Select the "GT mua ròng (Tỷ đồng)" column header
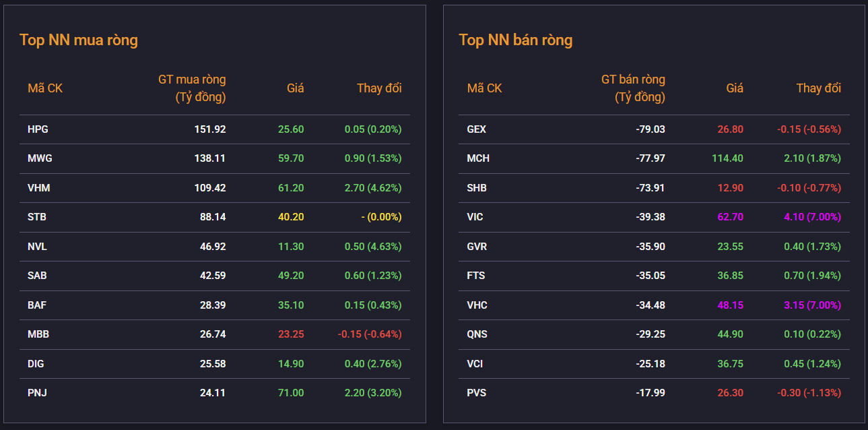868x430 pixels. click(x=192, y=88)
